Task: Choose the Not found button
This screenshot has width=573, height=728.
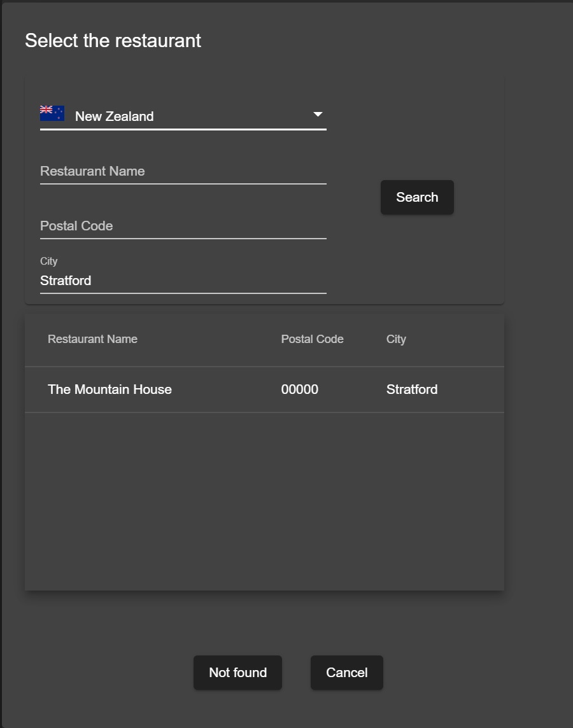Action: pyautogui.click(x=237, y=673)
